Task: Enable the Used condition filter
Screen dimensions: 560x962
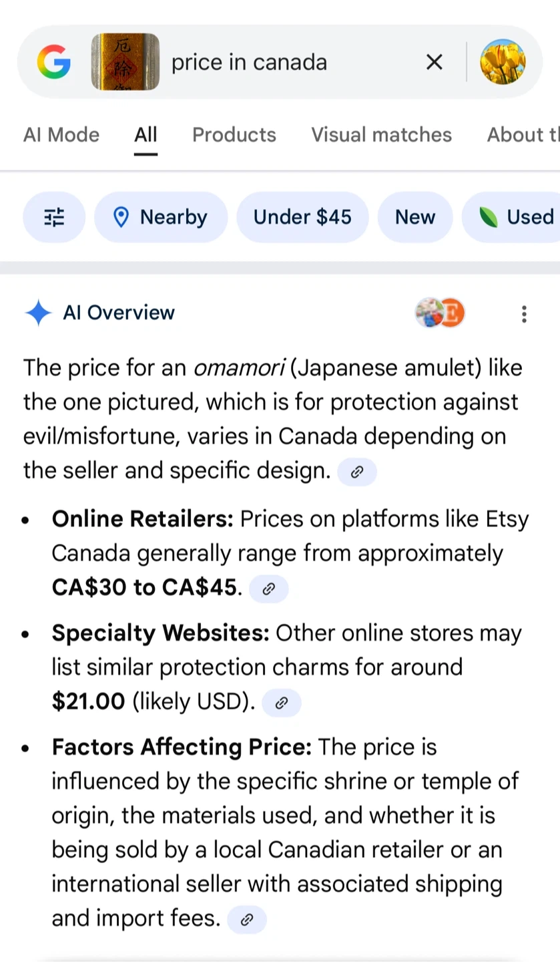Action: coord(517,217)
